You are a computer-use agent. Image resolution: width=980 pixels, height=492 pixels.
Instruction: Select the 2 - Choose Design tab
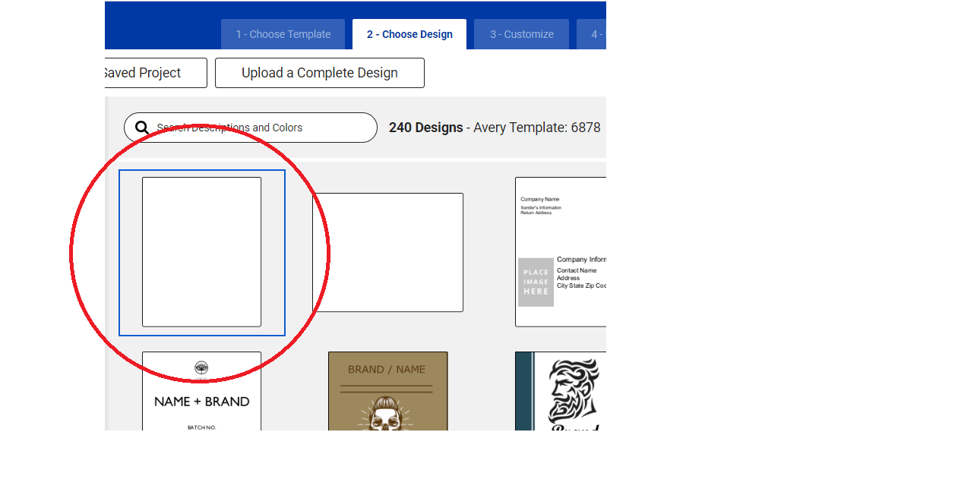coord(409,34)
